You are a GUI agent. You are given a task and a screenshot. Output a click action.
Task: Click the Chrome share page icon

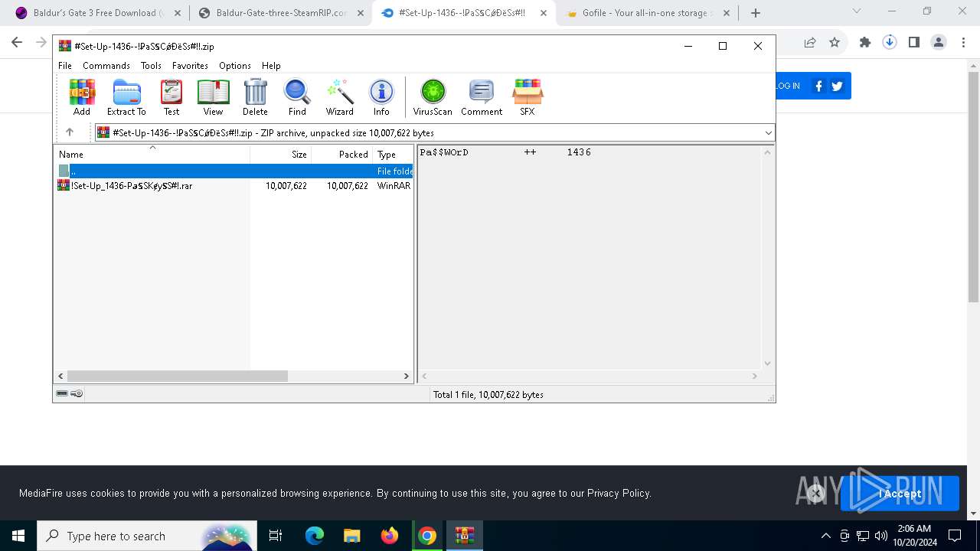click(810, 43)
